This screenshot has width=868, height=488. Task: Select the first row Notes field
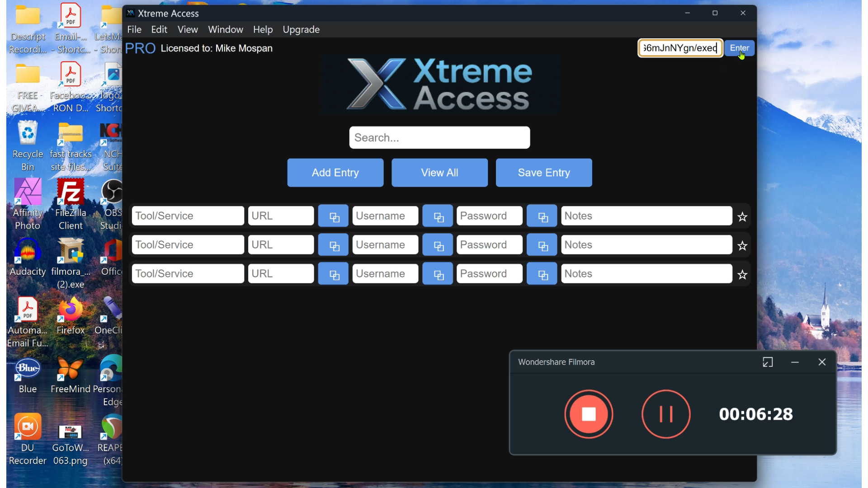(x=646, y=216)
